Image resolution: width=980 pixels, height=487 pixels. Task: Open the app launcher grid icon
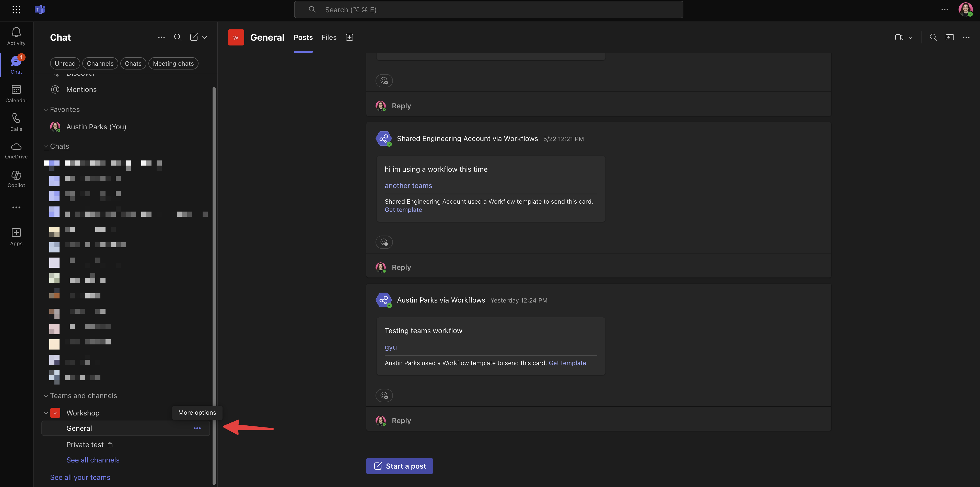pyautogui.click(x=16, y=9)
